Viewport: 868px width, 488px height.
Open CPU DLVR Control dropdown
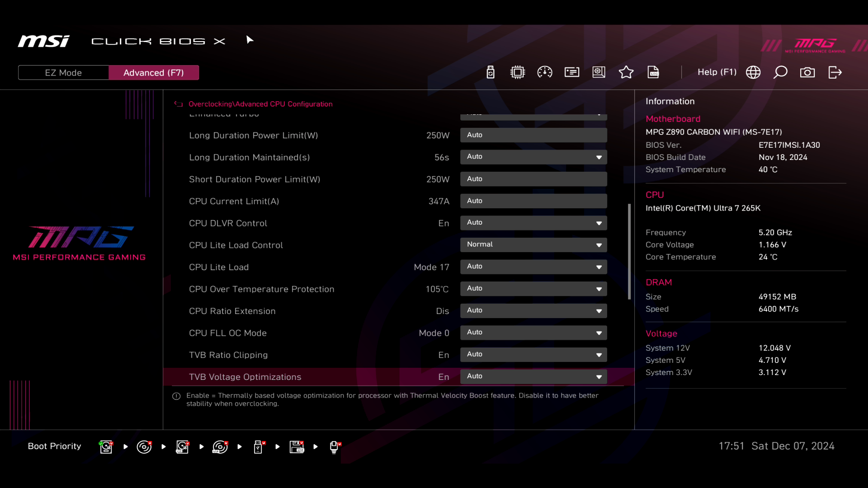533,223
